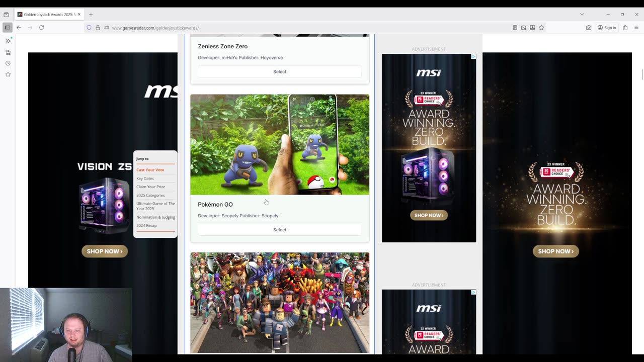Bookmark this page with the star
The height and width of the screenshot is (362, 644).
click(x=541, y=28)
